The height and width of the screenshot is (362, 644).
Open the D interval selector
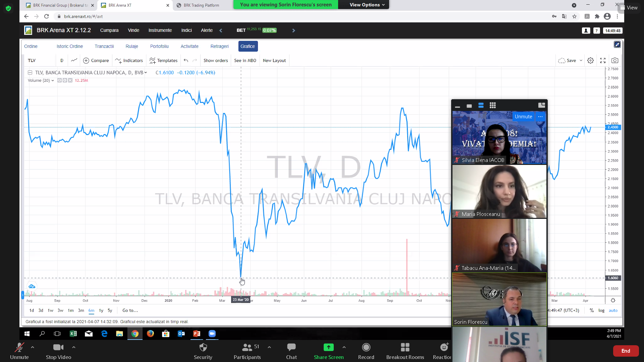62,60
